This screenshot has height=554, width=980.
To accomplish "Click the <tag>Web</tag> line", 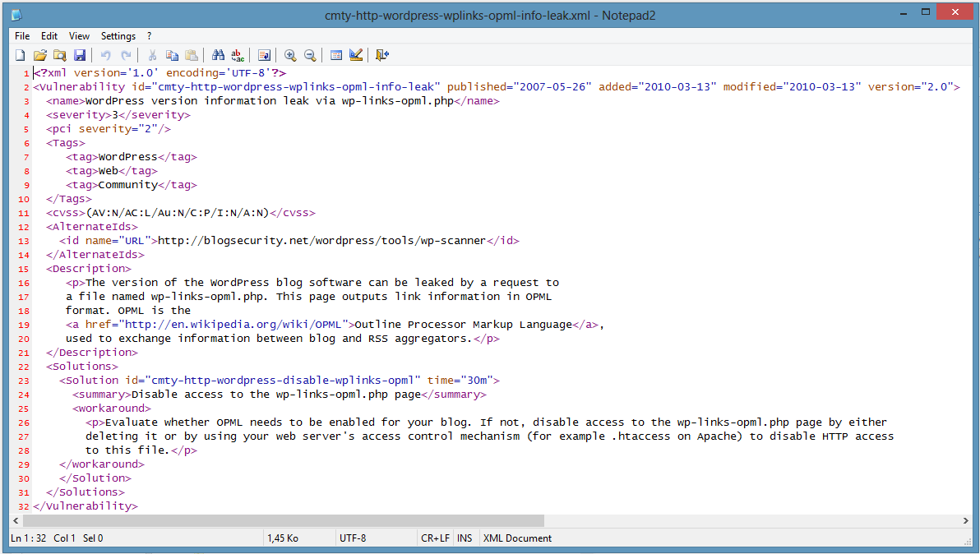I will 112,170.
